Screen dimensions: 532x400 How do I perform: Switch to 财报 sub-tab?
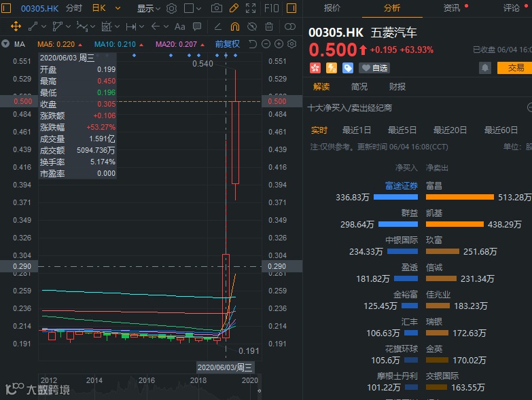pos(397,87)
